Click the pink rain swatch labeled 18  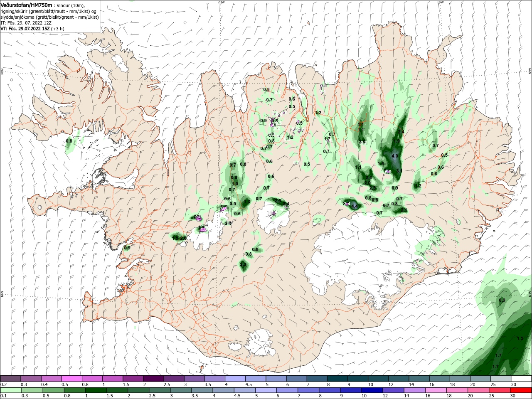click(x=456, y=390)
